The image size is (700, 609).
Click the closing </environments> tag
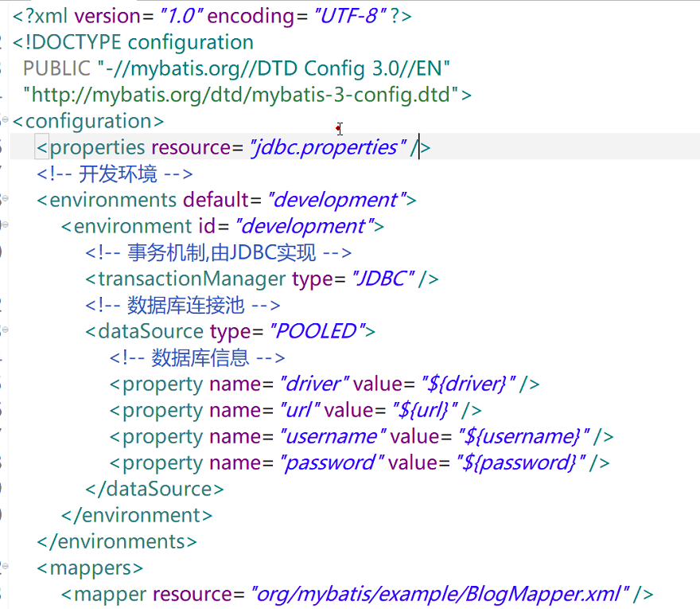(117, 542)
